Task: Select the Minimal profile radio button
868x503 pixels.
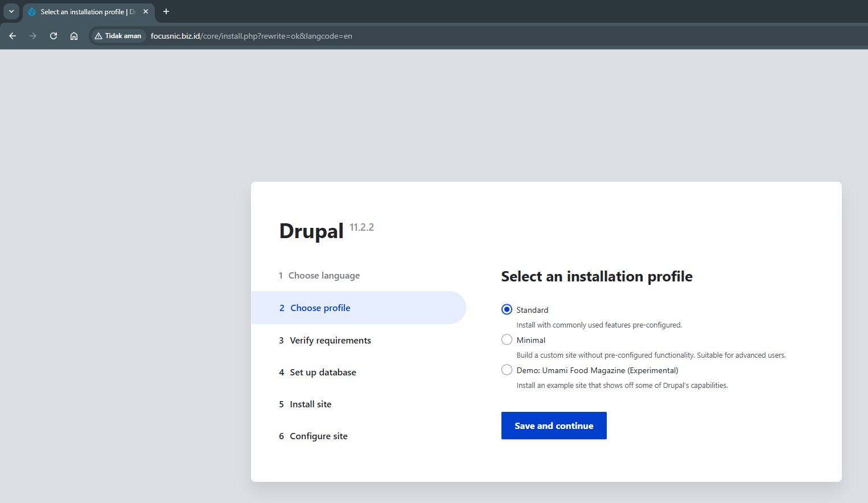Action: (507, 340)
